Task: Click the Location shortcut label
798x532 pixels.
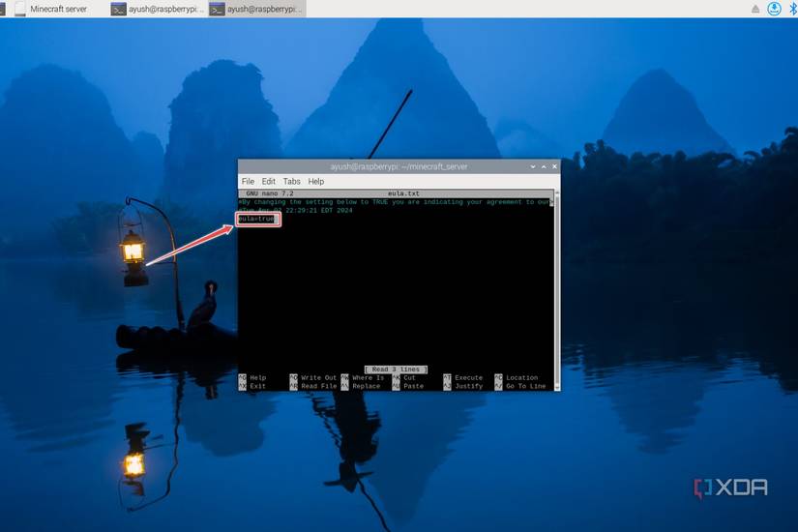Action: (521, 378)
